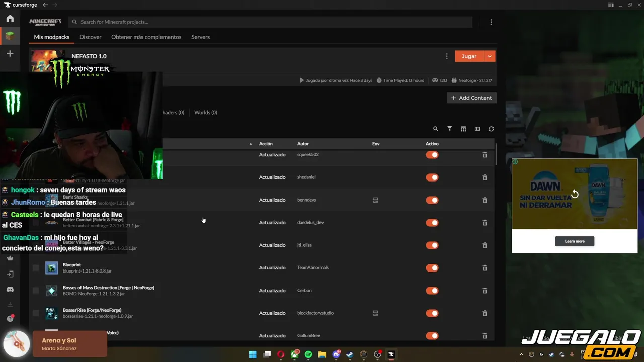Image resolution: width=644 pixels, height=362 pixels.
Task: Toggle off the GollumBree mod
Action: click(432, 336)
